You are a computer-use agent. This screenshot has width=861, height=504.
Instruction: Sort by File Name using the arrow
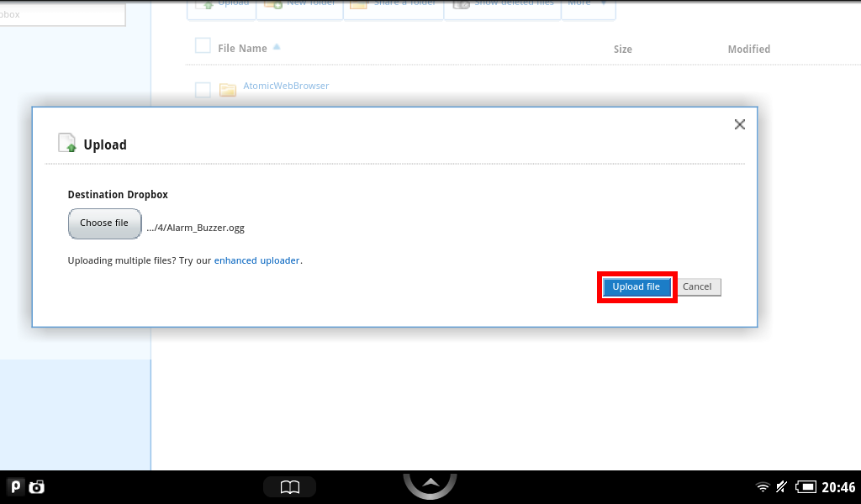277,48
